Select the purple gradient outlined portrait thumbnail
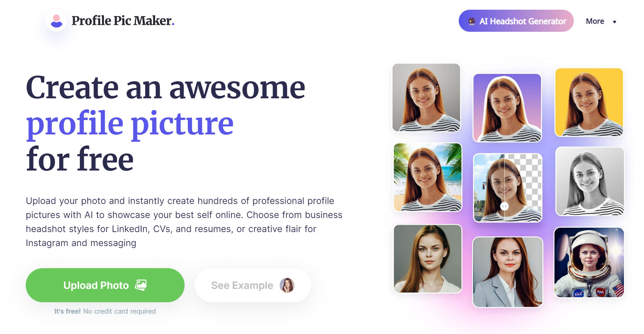 coord(507,108)
